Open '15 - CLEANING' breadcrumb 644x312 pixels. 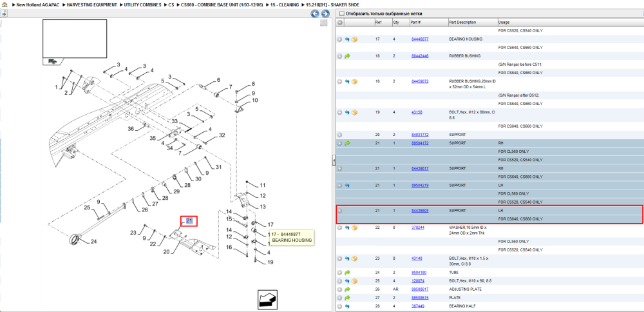285,5
